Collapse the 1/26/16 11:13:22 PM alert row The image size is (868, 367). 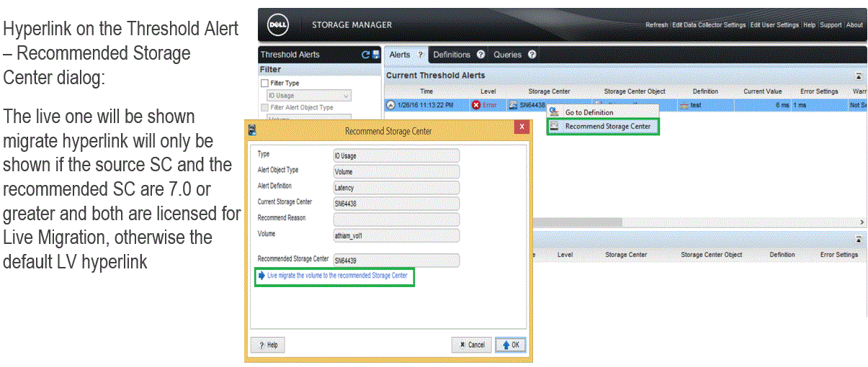(390, 105)
